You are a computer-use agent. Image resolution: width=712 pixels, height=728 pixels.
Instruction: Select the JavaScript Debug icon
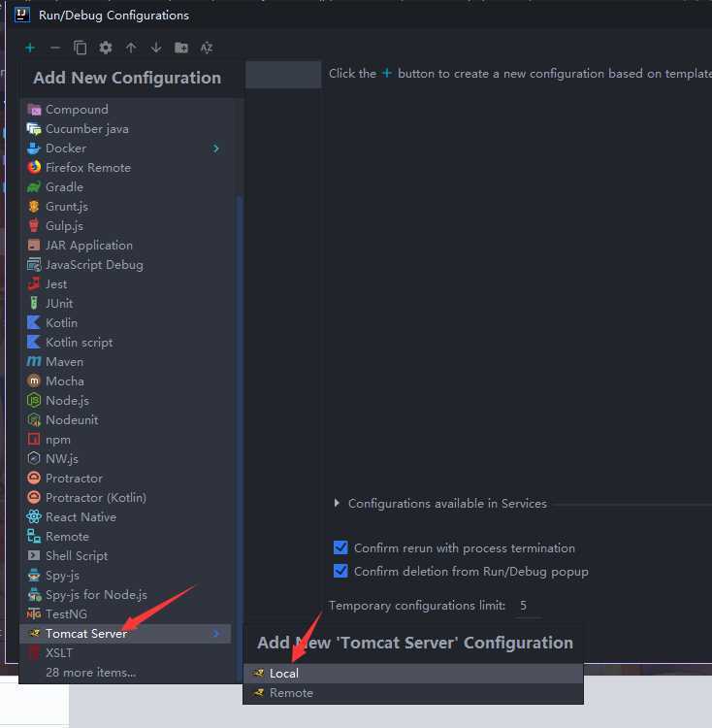tap(34, 265)
